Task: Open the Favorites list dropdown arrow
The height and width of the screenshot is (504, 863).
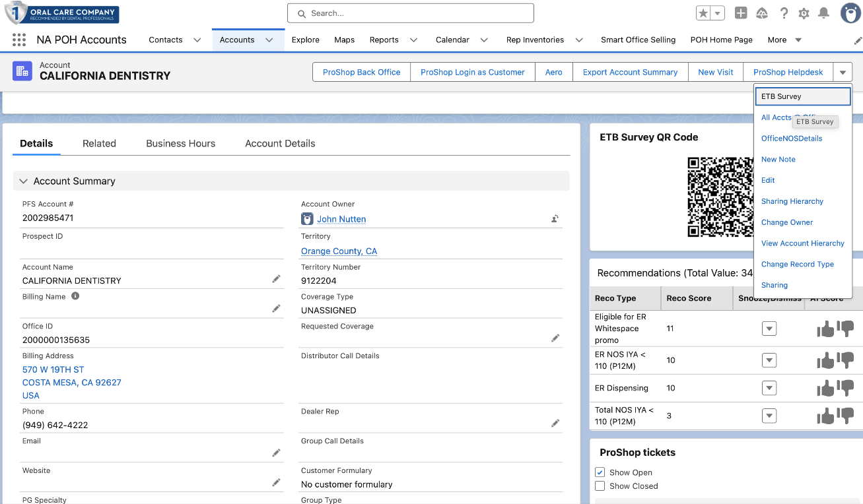Action: coord(718,13)
